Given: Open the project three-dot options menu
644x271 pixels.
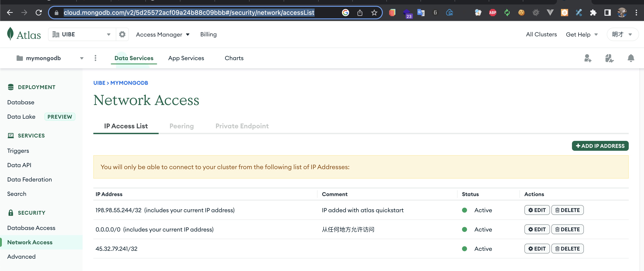Looking at the screenshot, I should [95, 58].
